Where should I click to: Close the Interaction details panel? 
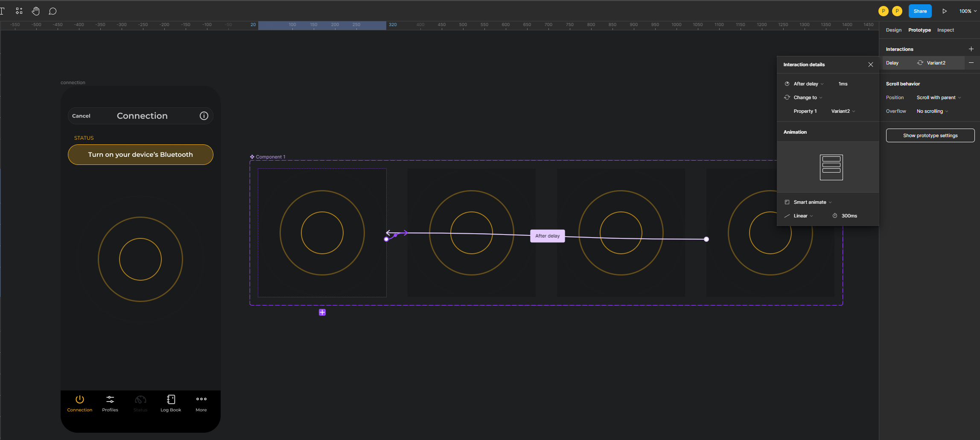(871, 65)
